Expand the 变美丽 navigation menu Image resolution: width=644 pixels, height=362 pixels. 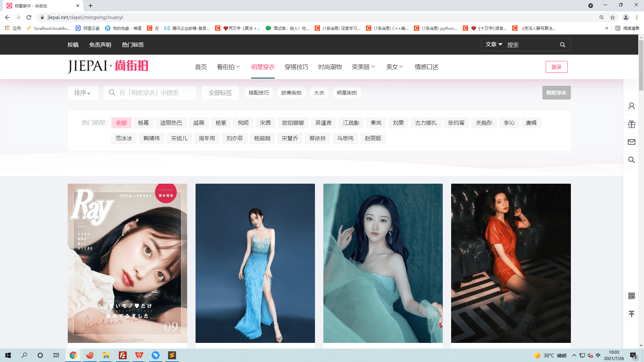click(x=363, y=67)
